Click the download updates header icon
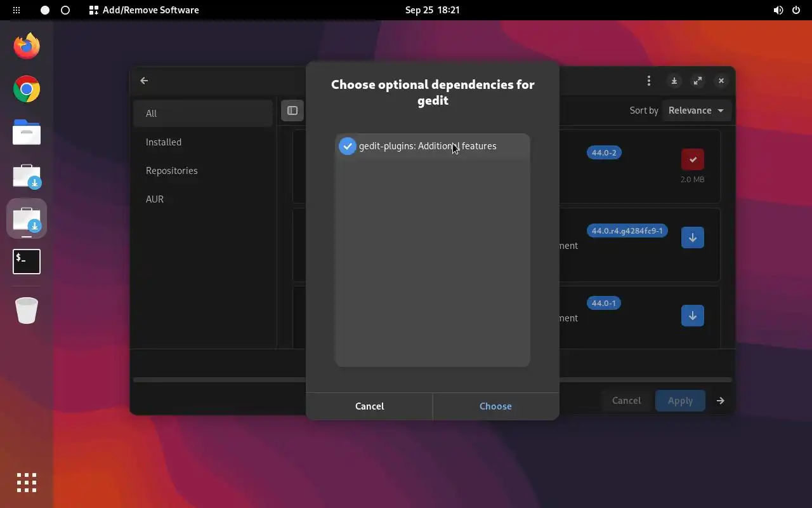The height and width of the screenshot is (508, 812). tap(674, 81)
